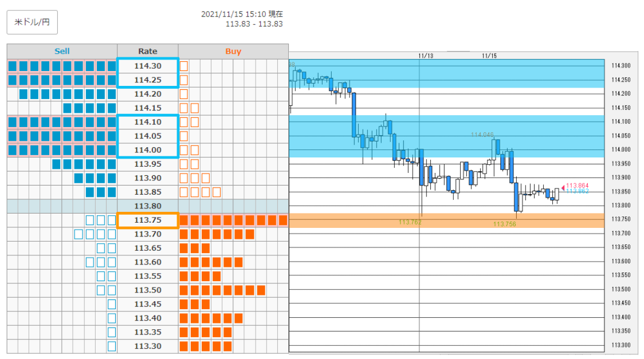644x359 pixels.
Task: Click the 114.10 rate cell
Action: coord(148,122)
